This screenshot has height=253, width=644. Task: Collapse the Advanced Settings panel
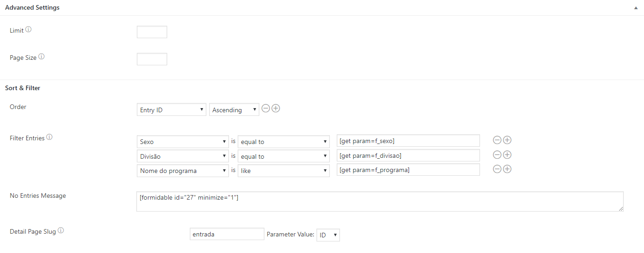[x=636, y=8]
